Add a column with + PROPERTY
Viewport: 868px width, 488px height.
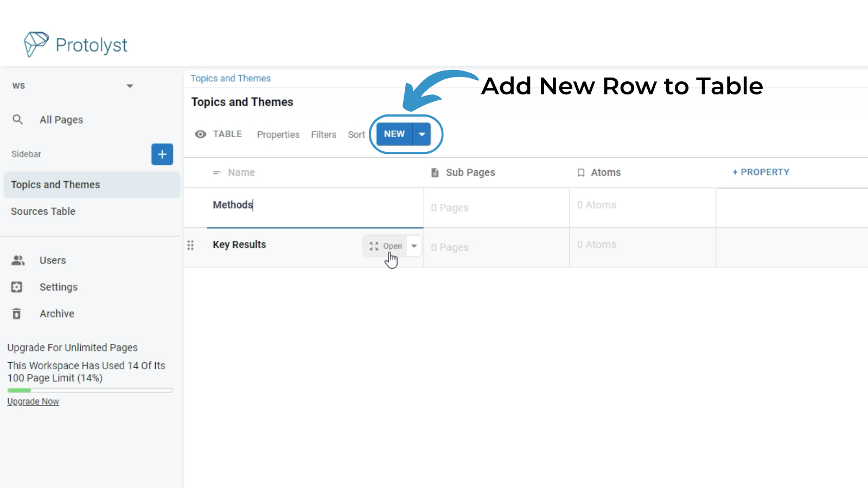coord(761,172)
